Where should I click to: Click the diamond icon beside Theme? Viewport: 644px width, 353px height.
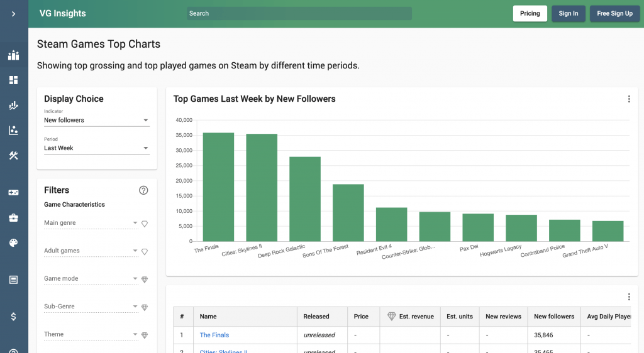[145, 335]
